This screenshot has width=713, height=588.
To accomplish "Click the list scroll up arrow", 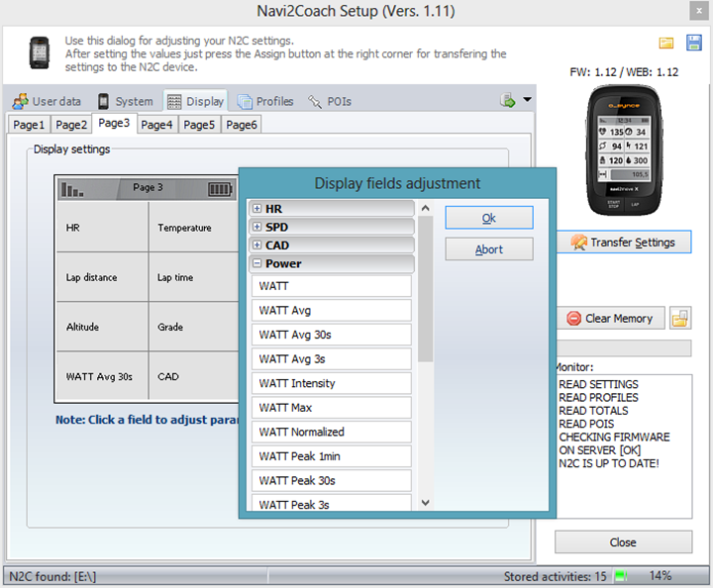I will click(425, 208).
